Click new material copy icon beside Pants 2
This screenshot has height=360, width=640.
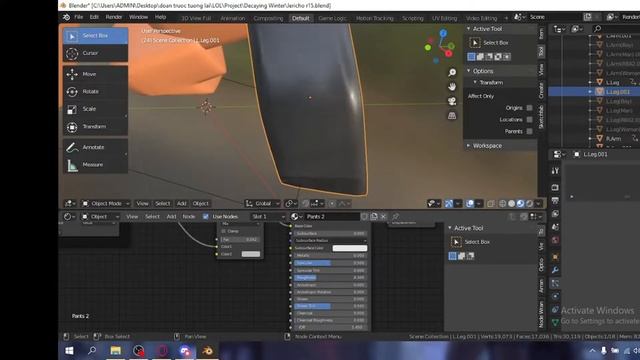(x=374, y=216)
